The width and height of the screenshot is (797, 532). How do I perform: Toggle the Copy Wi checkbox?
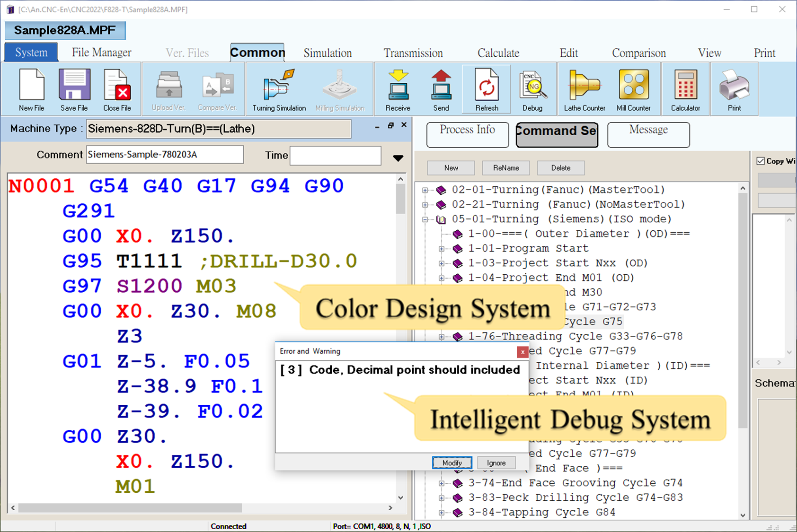point(761,161)
